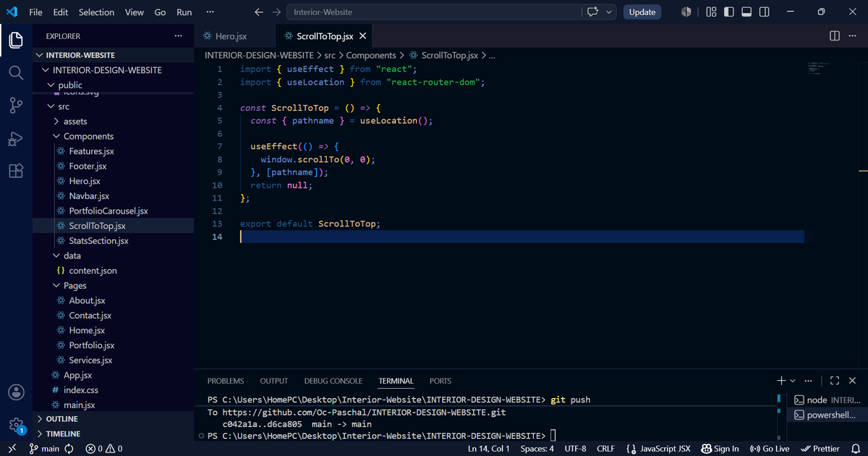Click the navigate back arrow in title bar
Viewport: 868px width, 456px height.
259,12
